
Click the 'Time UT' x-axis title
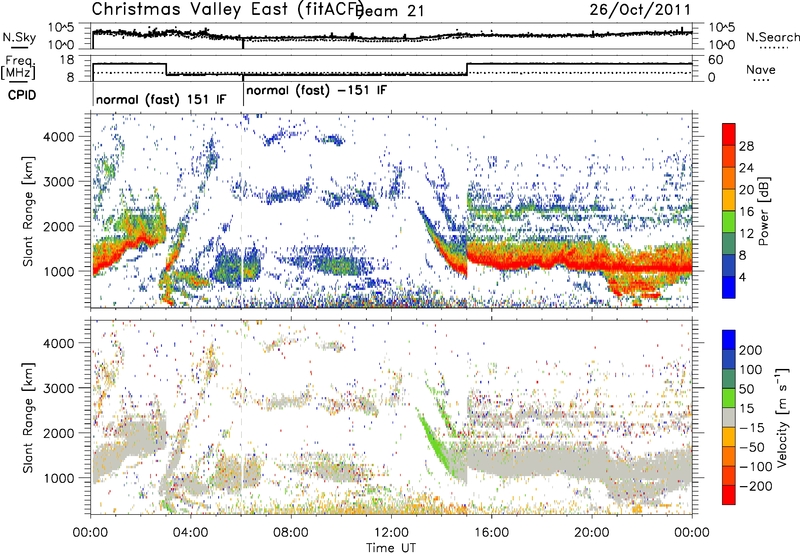(391, 548)
